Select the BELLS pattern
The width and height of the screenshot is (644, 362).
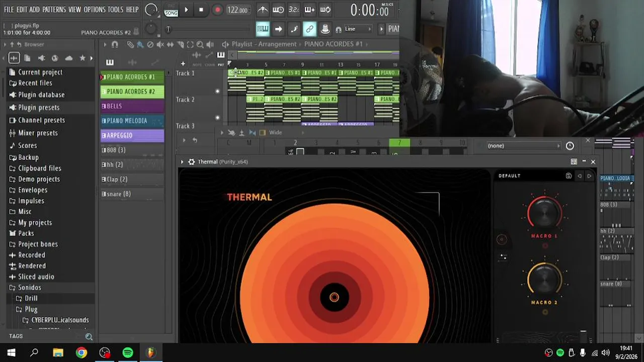pyautogui.click(x=132, y=106)
